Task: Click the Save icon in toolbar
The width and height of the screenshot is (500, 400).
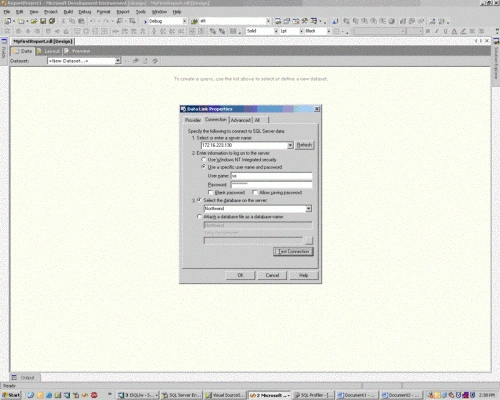Action: 43,21
